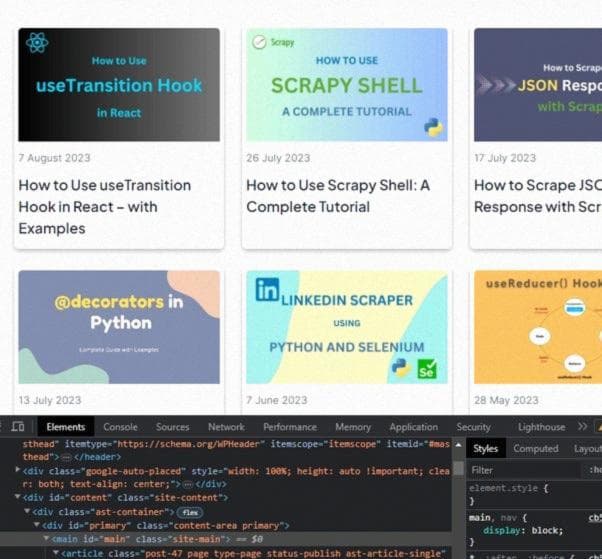
Task: Open the Console tab
Action: click(x=120, y=427)
